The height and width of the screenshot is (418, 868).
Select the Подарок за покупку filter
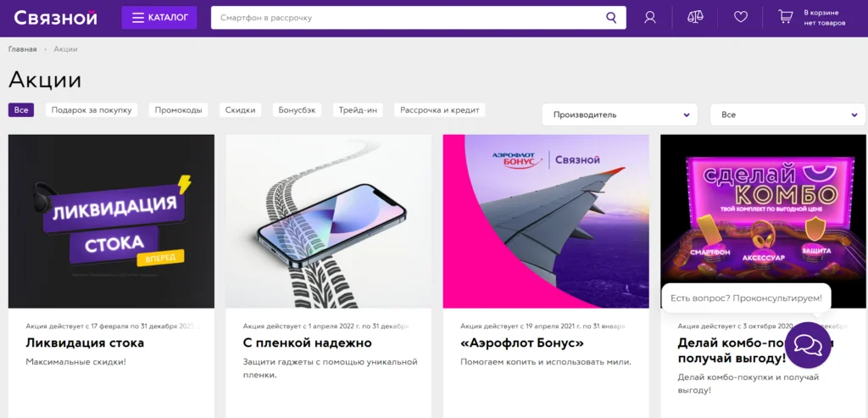tap(92, 110)
